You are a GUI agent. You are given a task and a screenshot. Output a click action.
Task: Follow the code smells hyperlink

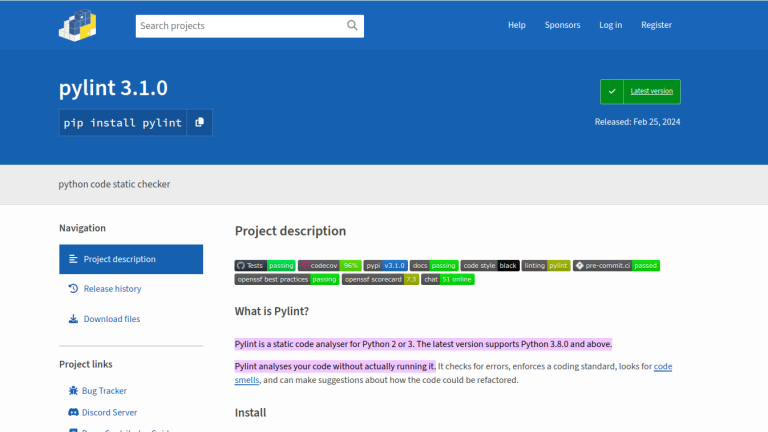[662, 367]
